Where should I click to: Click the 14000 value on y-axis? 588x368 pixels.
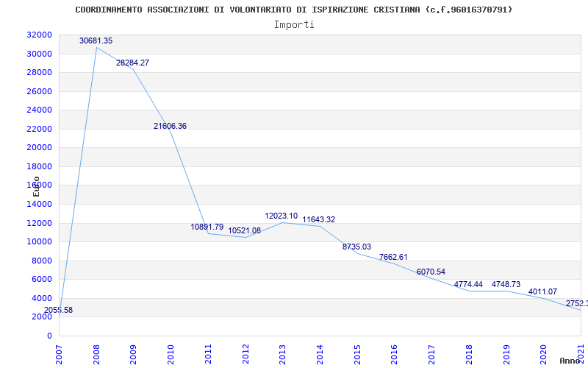tap(40, 204)
